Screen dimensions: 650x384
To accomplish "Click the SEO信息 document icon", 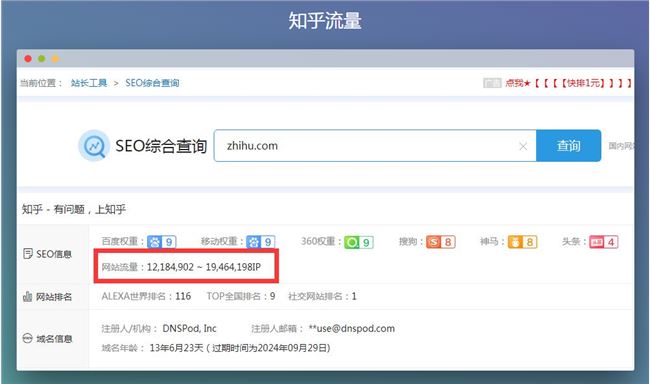I will tap(28, 254).
